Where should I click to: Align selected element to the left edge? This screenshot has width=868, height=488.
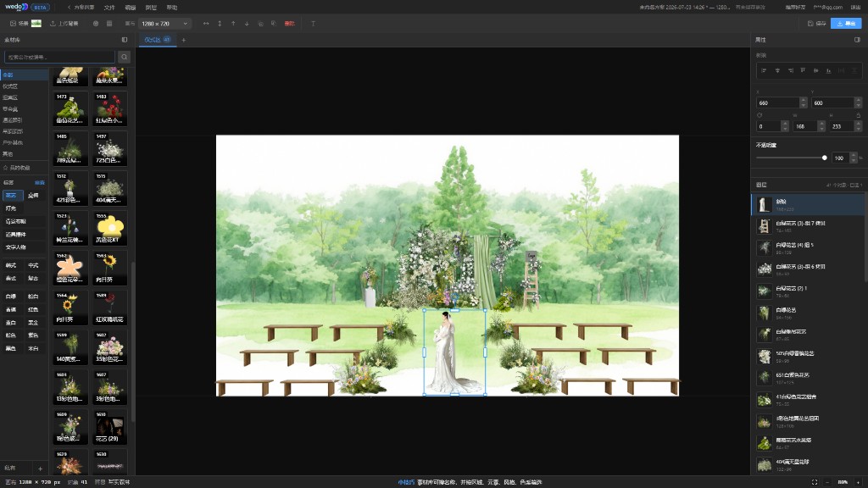coord(764,71)
